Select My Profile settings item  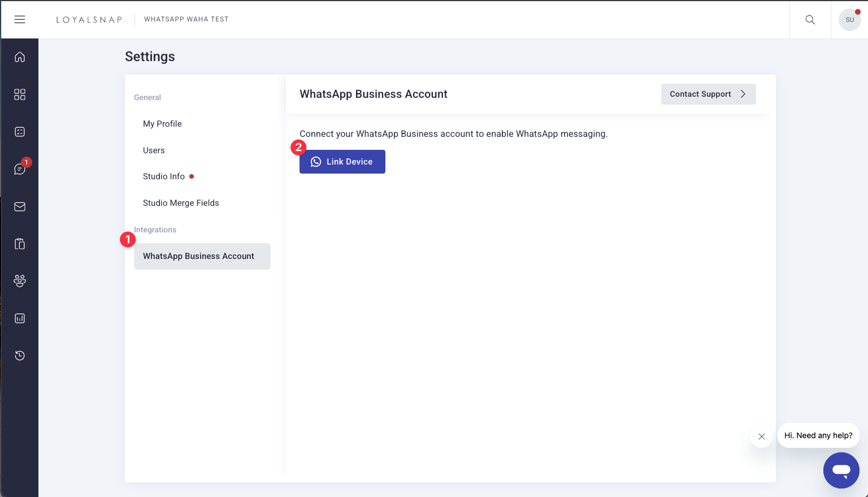tap(162, 124)
